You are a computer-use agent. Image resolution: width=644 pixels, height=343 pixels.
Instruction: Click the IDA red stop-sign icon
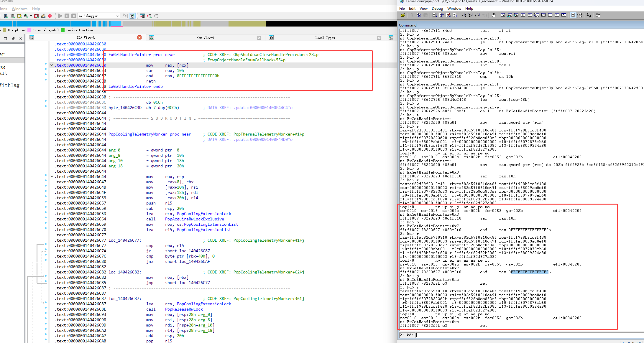[x=50, y=16]
